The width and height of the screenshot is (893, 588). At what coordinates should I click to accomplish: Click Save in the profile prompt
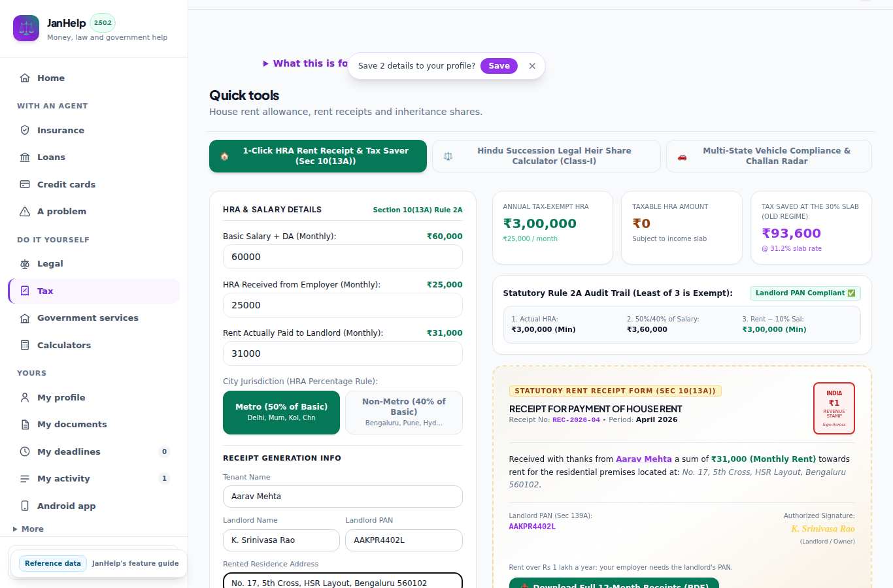[499, 66]
